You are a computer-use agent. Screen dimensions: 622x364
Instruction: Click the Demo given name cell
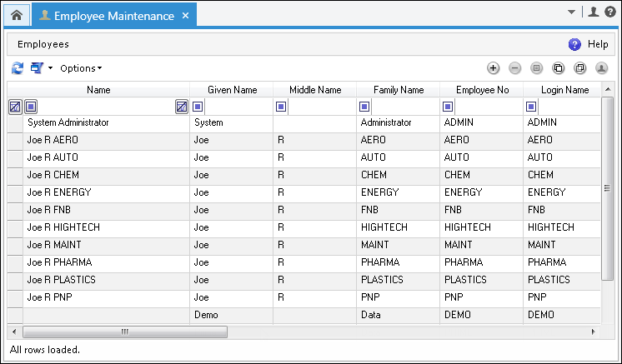(232, 315)
